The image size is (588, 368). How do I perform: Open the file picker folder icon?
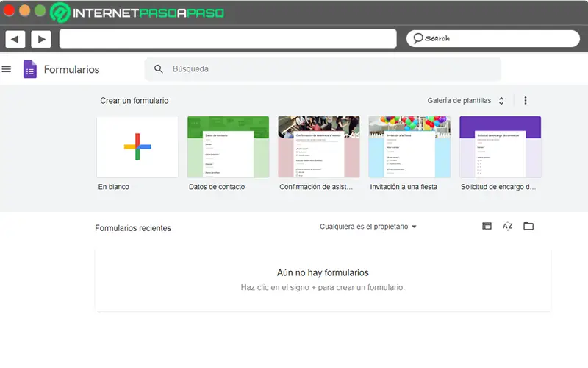click(x=528, y=226)
